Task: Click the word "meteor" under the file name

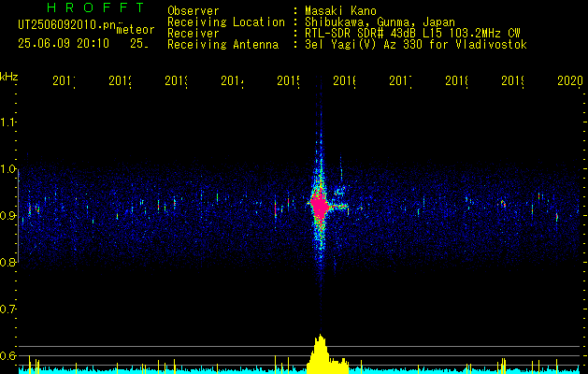Action: coord(136,30)
